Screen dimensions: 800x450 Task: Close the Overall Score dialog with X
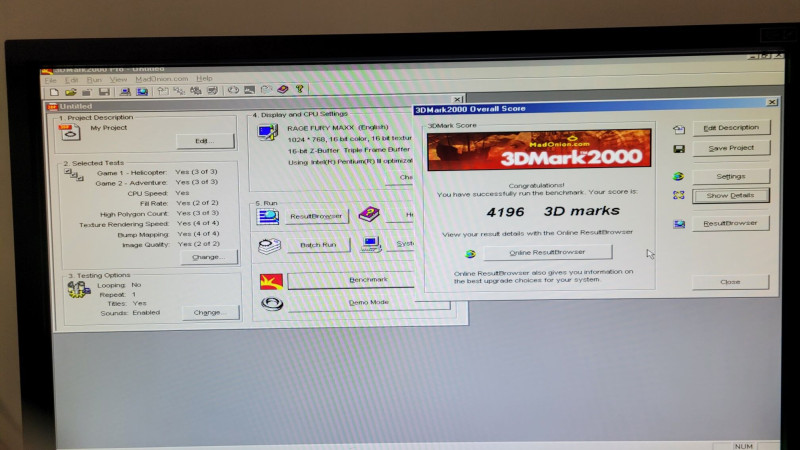tap(772, 102)
